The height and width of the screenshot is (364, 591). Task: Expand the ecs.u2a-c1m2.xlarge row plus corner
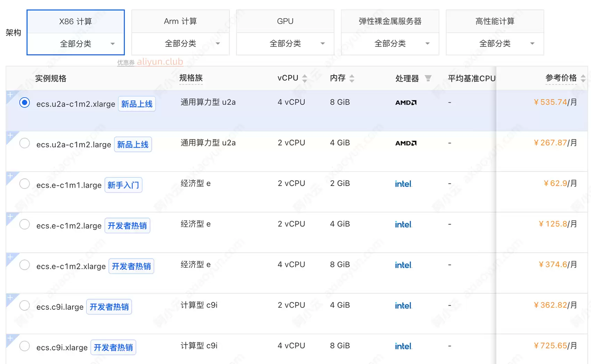point(10,95)
